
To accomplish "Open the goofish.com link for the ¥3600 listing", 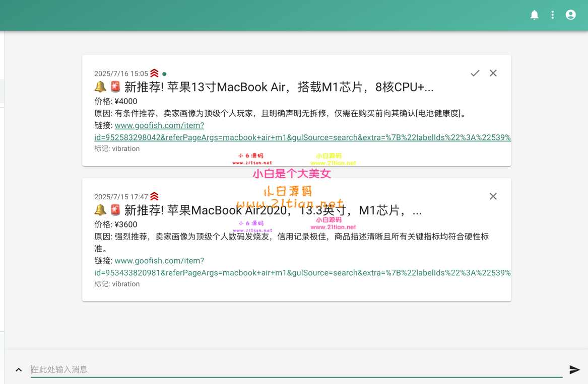I will pyautogui.click(x=159, y=261).
